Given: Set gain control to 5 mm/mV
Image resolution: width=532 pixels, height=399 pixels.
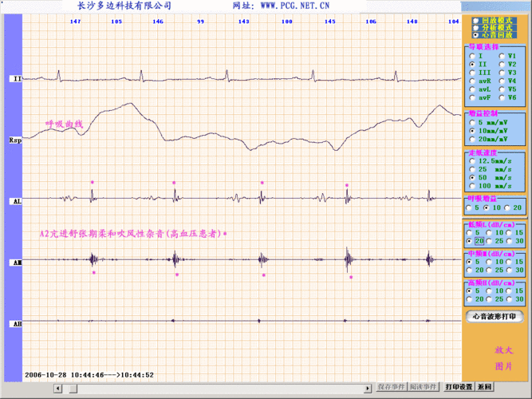Looking at the screenshot, I should click(472, 122).
